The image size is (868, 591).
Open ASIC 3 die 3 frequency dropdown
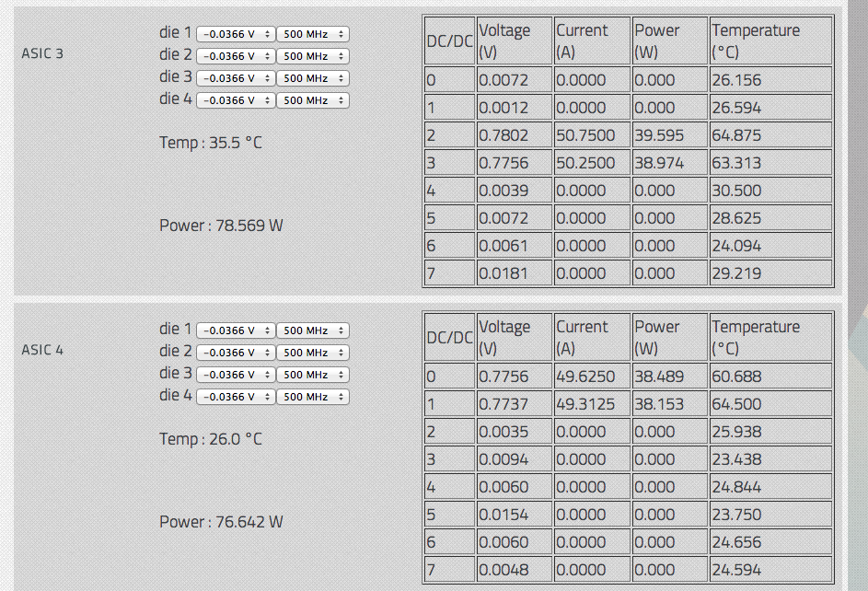tap(313, 78)
